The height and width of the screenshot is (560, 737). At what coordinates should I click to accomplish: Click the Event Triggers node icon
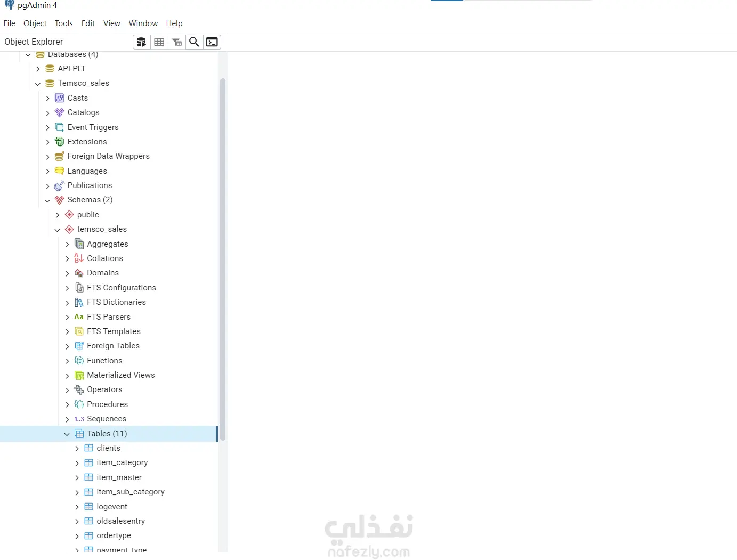tap(60, 127)
